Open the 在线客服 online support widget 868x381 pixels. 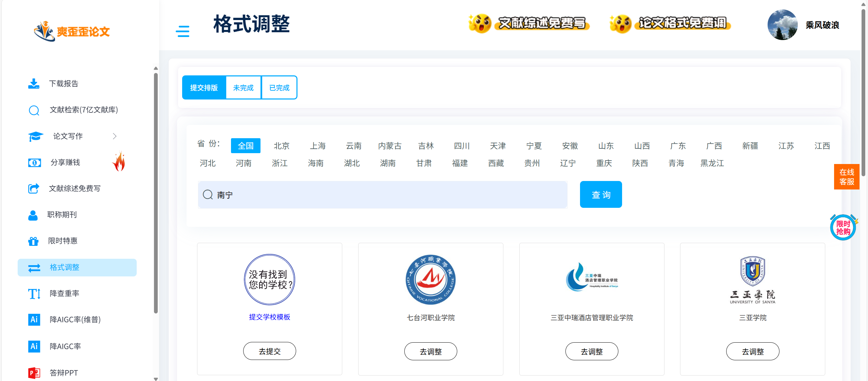pos(846,177)
